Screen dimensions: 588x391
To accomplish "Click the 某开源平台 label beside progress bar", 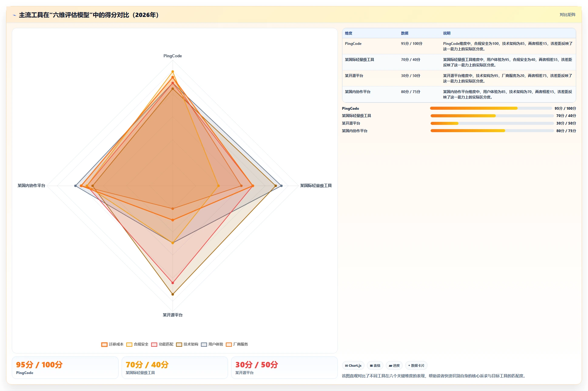I will click(351, 123).
